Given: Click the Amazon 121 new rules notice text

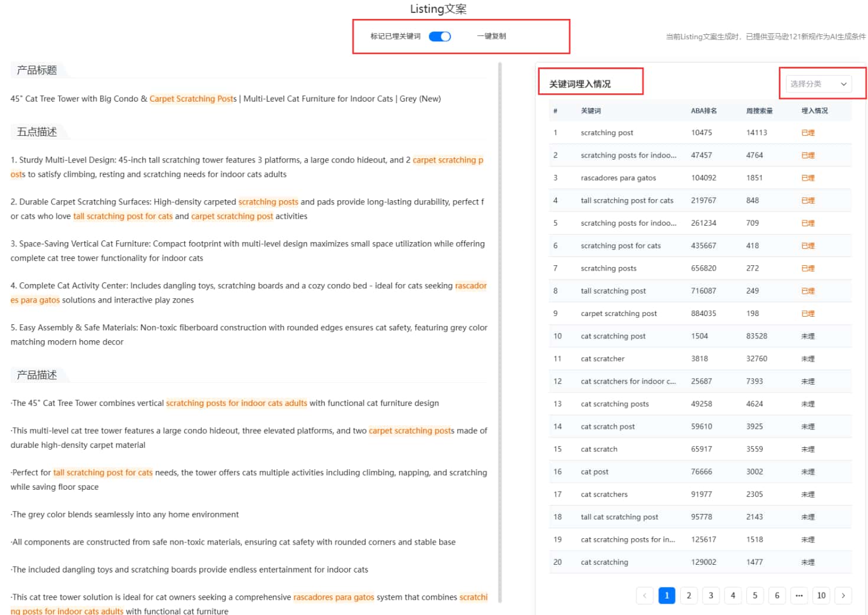Looking at the screenshot, I should pos(766,37).
